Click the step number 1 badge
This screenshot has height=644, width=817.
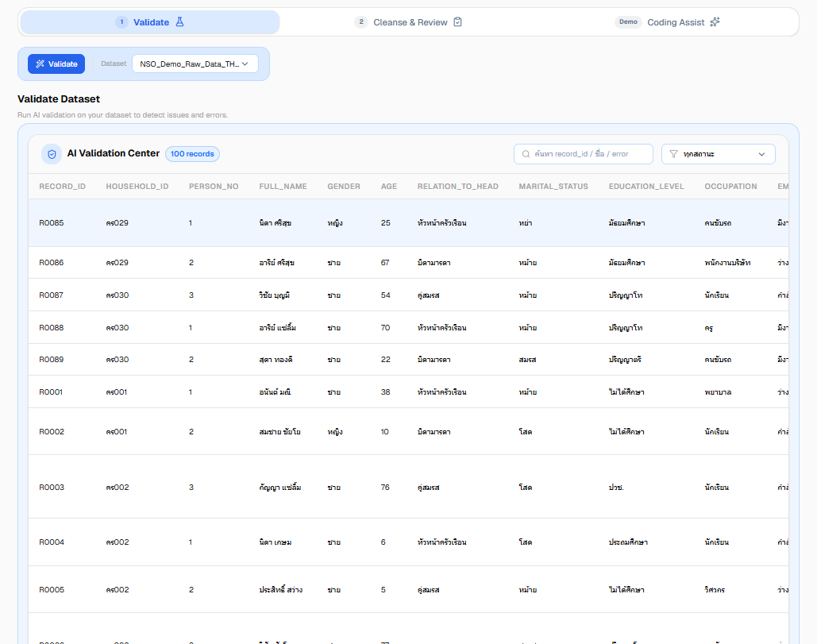(121, 22)
